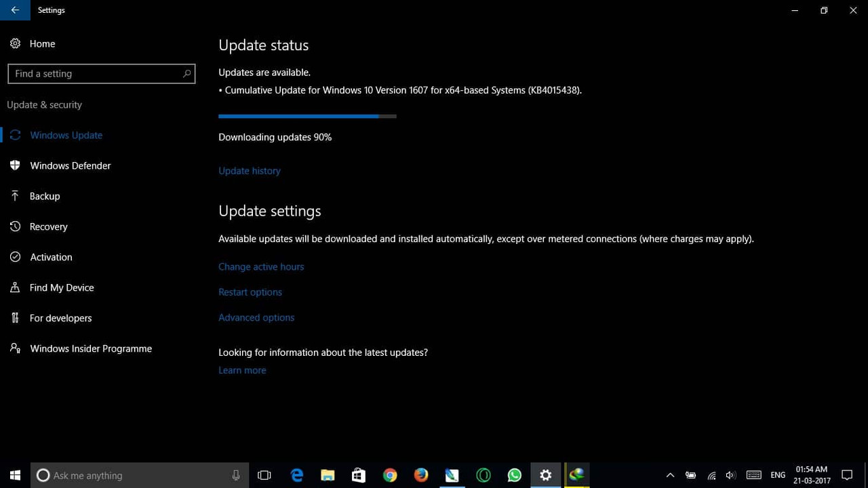The image size is (868, 488).
Task: Open the Restart options link
Action: [250, 292]
